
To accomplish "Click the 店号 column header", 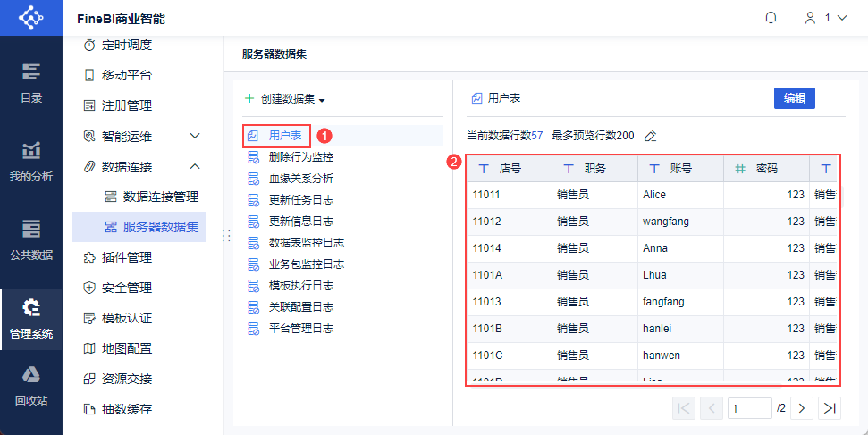I will [510, 168].
